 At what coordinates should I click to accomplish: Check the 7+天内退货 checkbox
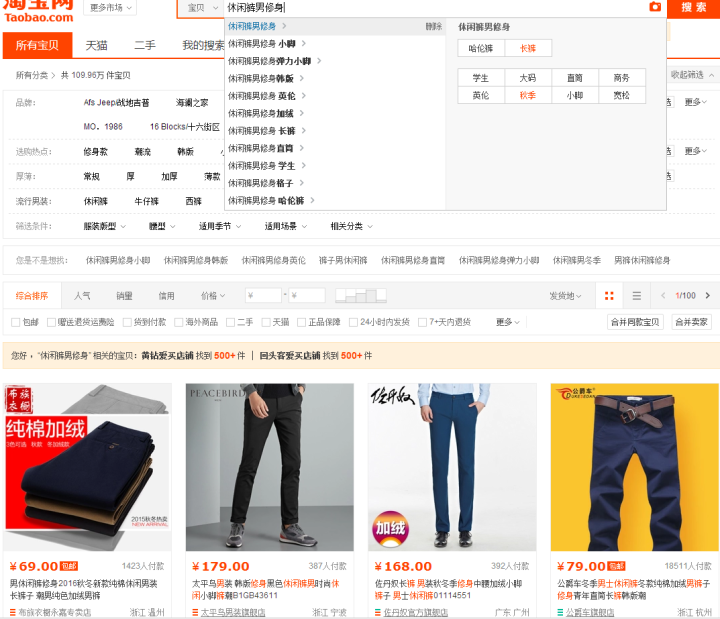[422, 322]
